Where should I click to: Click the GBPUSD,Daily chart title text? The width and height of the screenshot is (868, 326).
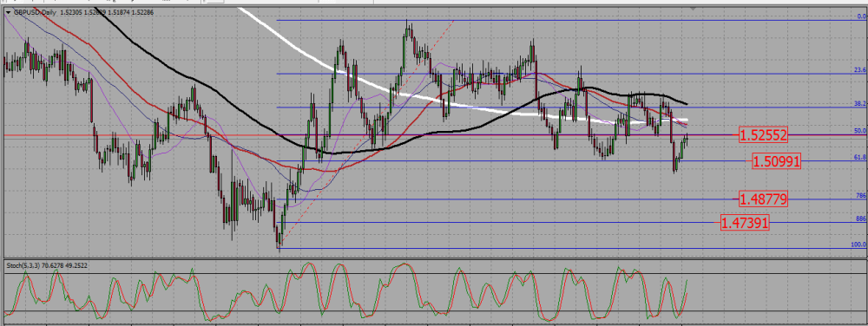(x=35, y=11)
